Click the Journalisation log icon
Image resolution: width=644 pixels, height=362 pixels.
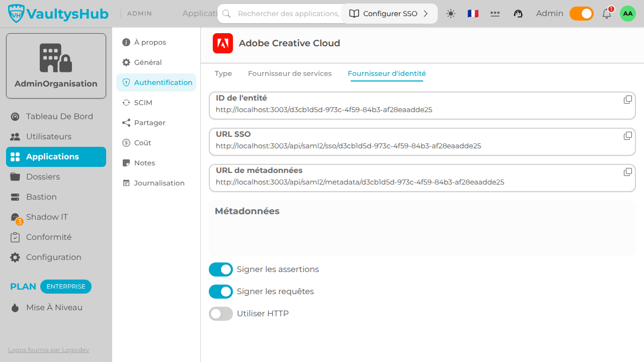coord(126,183)
